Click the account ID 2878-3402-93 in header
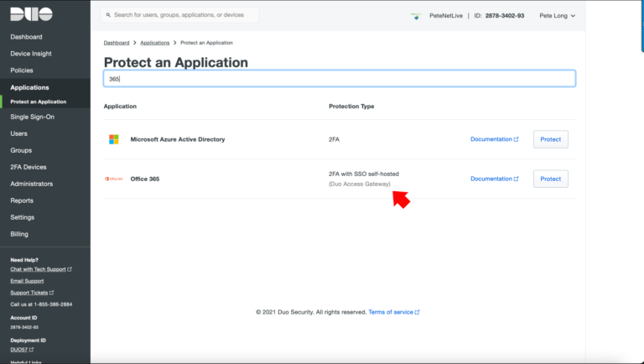This screenshot has height=364, width=644. pos(504,16)
